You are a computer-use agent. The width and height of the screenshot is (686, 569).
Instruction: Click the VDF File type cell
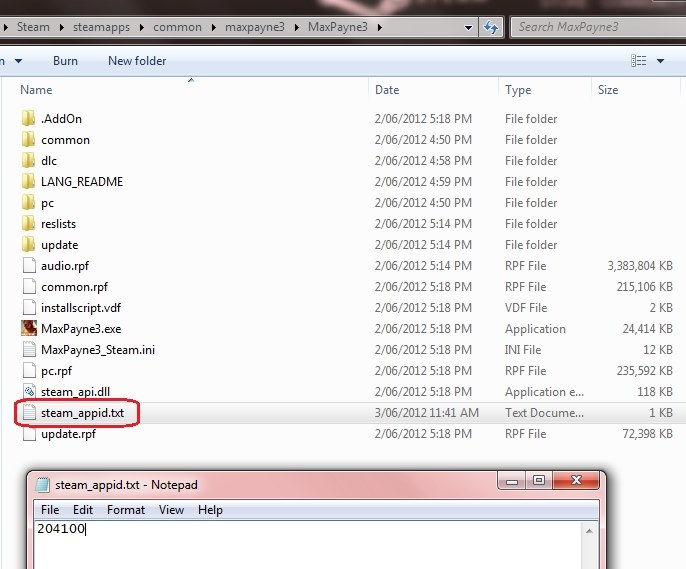[526, 308]
